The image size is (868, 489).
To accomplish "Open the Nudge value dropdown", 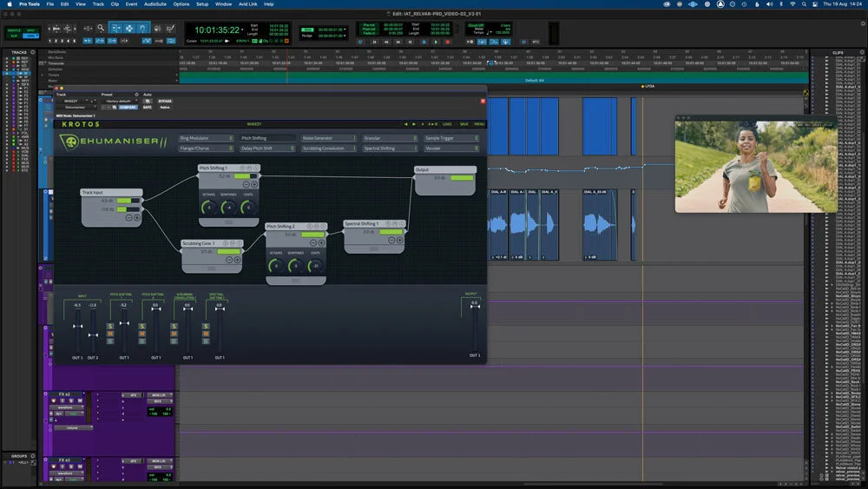I will pyautogui.click(x=345, y=36).
